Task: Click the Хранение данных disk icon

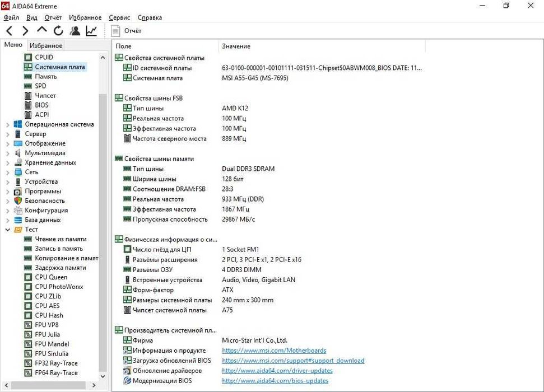Action: pos(18,162)
